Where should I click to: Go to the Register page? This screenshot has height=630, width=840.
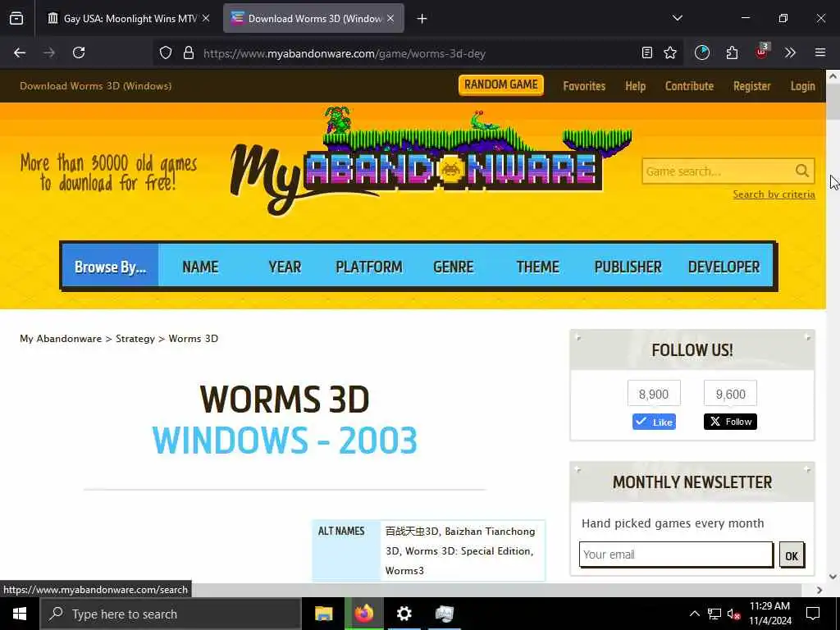(x=752, y=86)
